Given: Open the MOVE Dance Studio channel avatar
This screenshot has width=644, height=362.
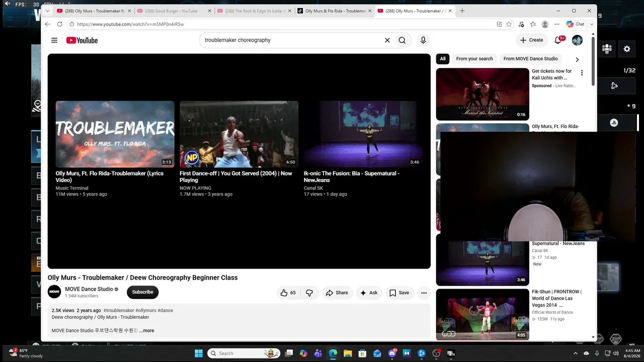Looking at the screenshot, I should pyautogui.click(x=54, y=292).
